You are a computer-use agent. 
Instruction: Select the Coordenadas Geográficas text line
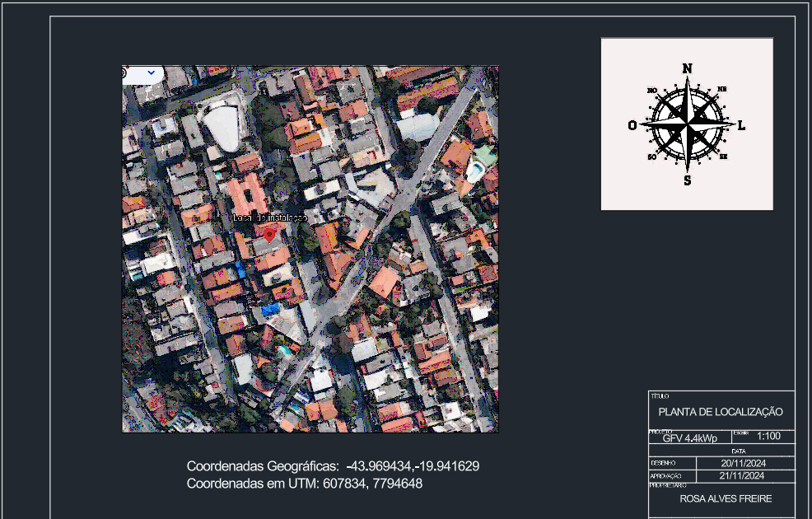coord(333,466)
